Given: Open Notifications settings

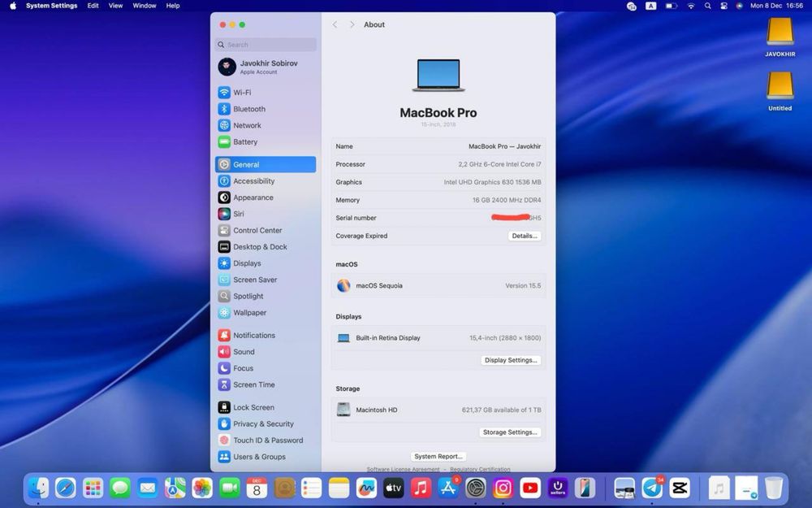Looking at the screenshot, I should pyautogui.click(x=266, y=336).
